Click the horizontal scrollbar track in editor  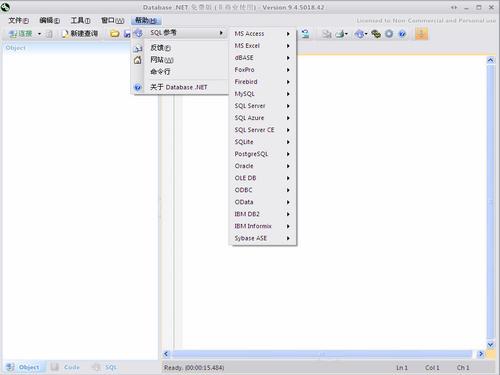[322, 354]
